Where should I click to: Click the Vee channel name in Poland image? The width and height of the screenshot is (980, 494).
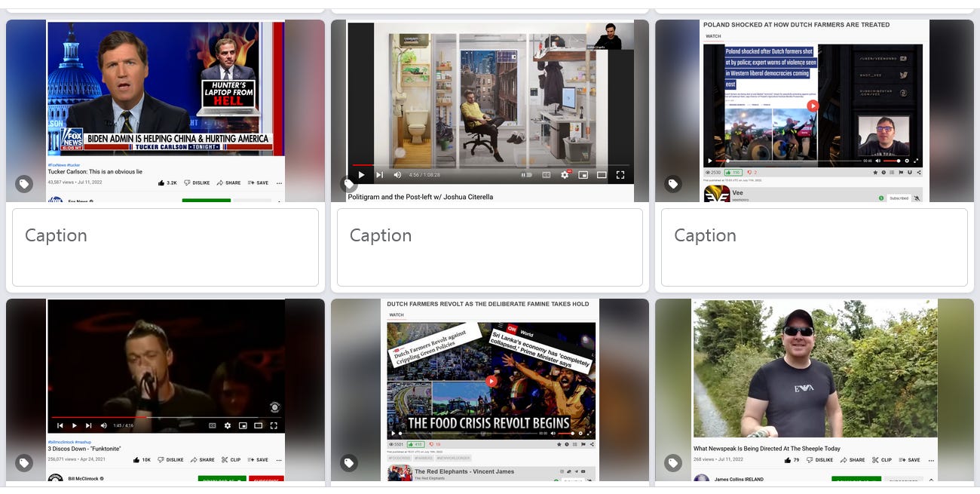pyautogui.click(x=737, y=193)
